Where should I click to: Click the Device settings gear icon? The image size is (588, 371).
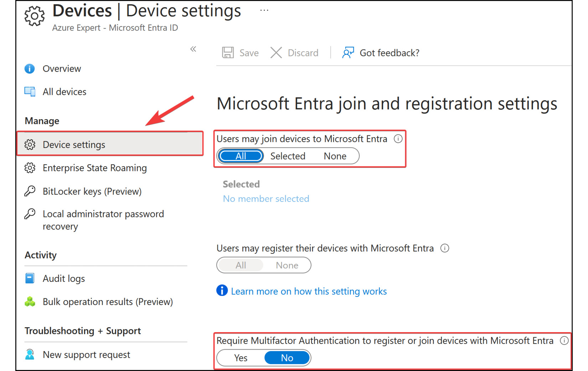(x=30, y=144)
